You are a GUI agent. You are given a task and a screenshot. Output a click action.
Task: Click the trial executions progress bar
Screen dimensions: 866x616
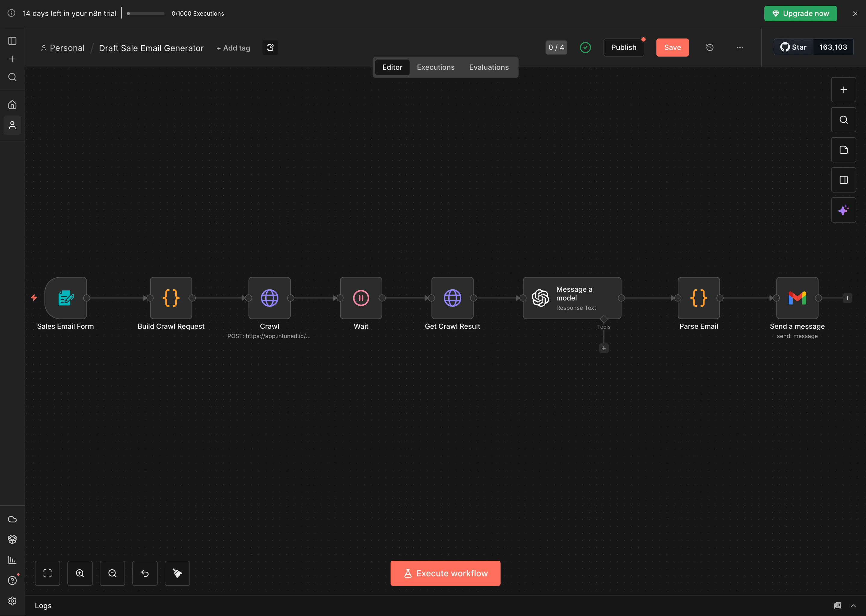point(146,13)
